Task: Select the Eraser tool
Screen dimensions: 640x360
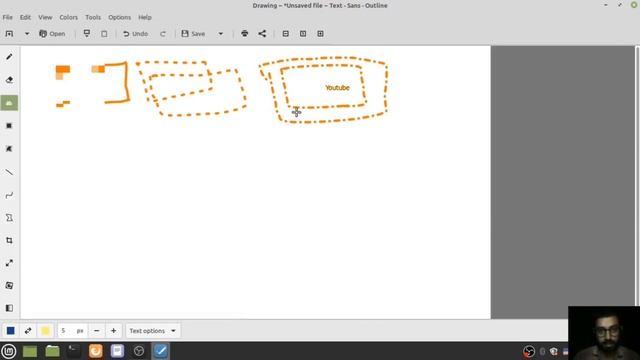Action: [9, 80]
